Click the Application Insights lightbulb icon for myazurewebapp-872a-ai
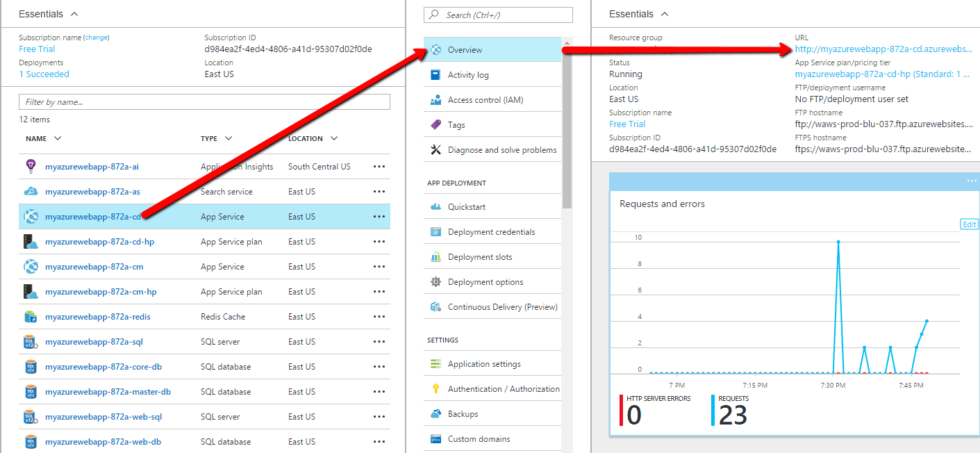 (31, 166)
